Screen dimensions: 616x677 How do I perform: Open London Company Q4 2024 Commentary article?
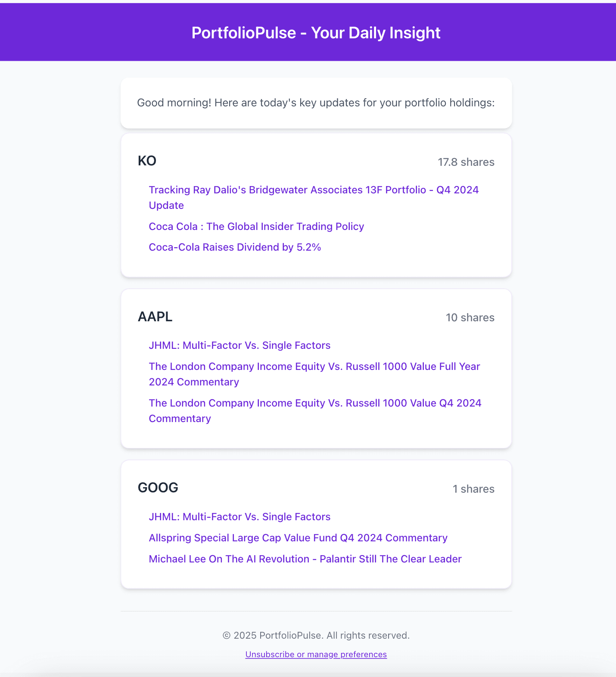(315, 410)
